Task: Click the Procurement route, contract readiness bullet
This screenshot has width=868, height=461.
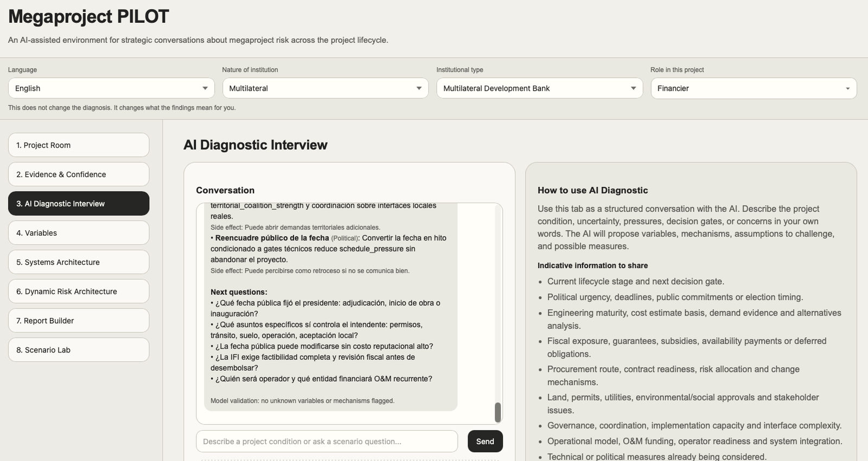Action: point(673,376)
